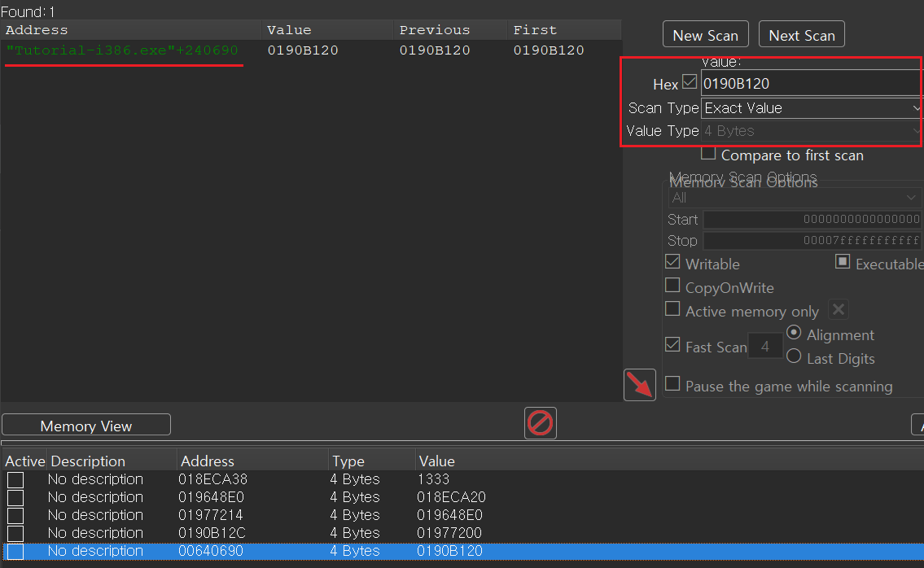Enable Pause the game while scanning
This screenshot has width=924, height=568.
[x=672, y=383]
